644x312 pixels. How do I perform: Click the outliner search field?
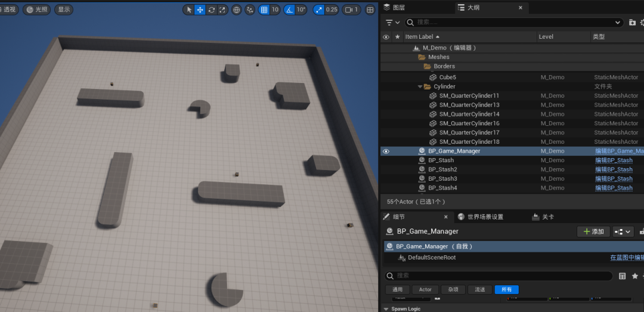point(513,22)
